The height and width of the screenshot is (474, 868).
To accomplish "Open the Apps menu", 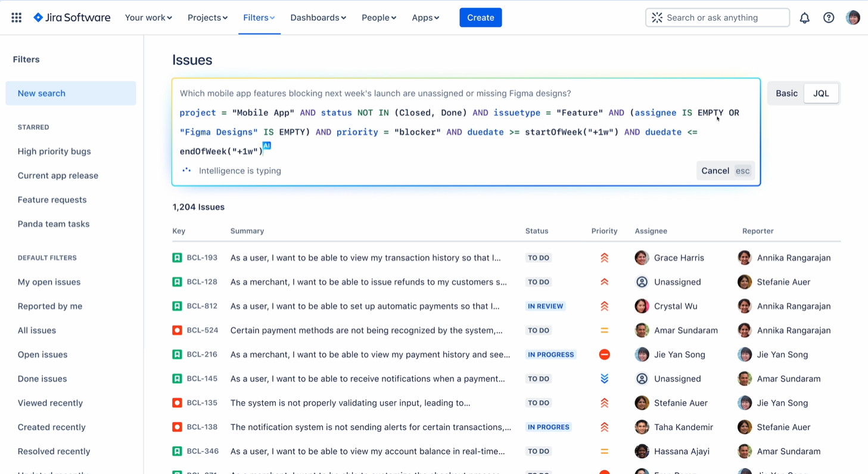I will point(425,18).
